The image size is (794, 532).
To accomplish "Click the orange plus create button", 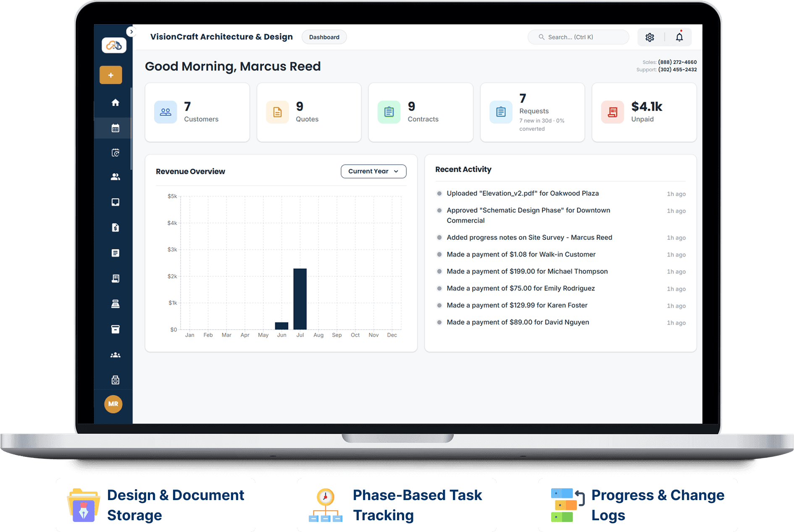I will pyautogui.click(x=111, y=75).
